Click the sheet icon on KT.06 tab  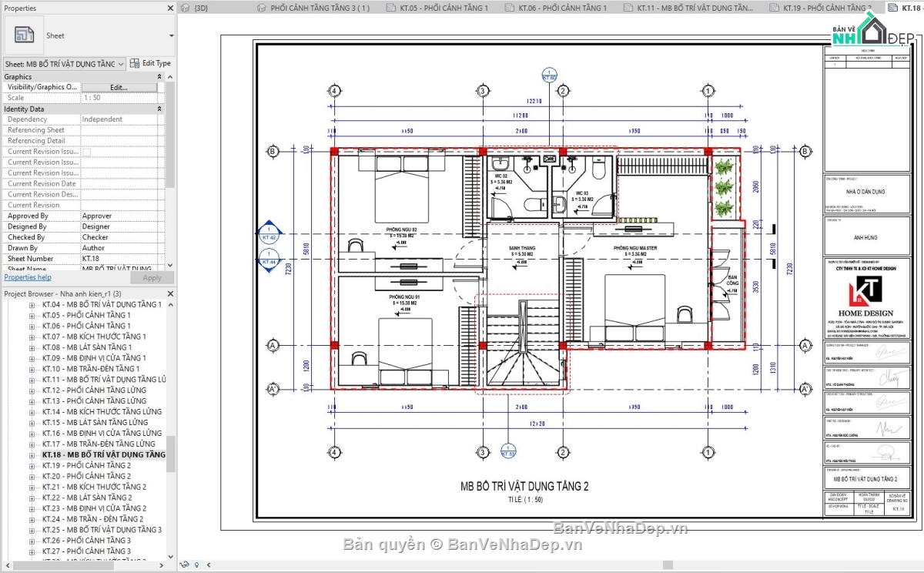coord(510,8)
